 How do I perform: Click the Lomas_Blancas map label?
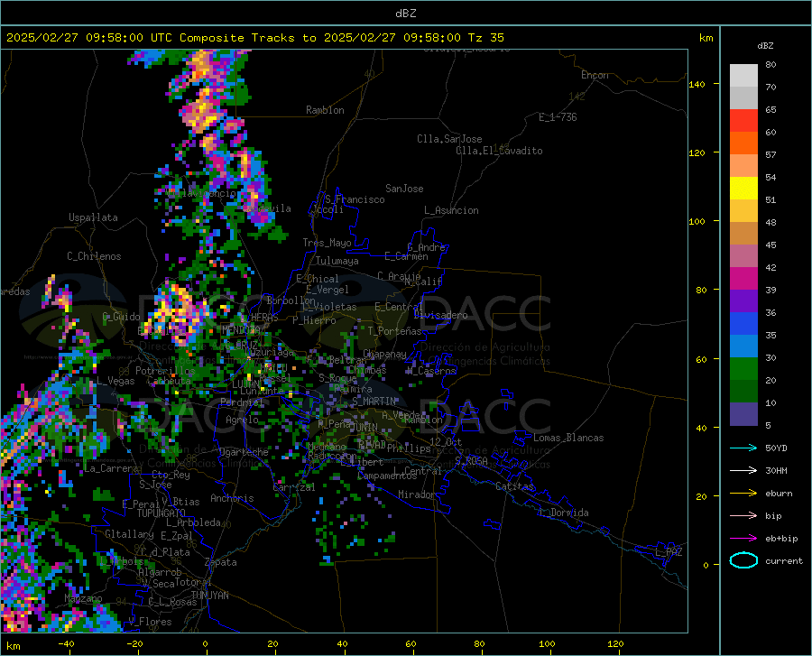pyautogui.click(x=568, y=438)
